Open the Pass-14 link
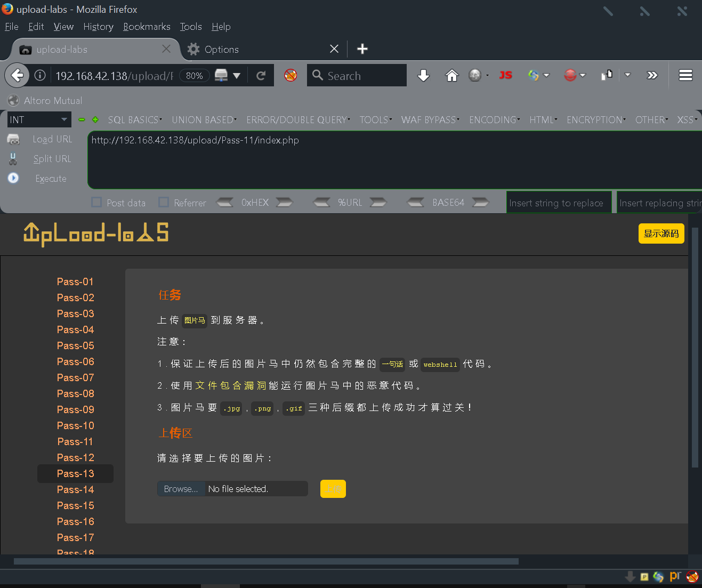This screenshot has height=588, width=702. pos(75,489)
